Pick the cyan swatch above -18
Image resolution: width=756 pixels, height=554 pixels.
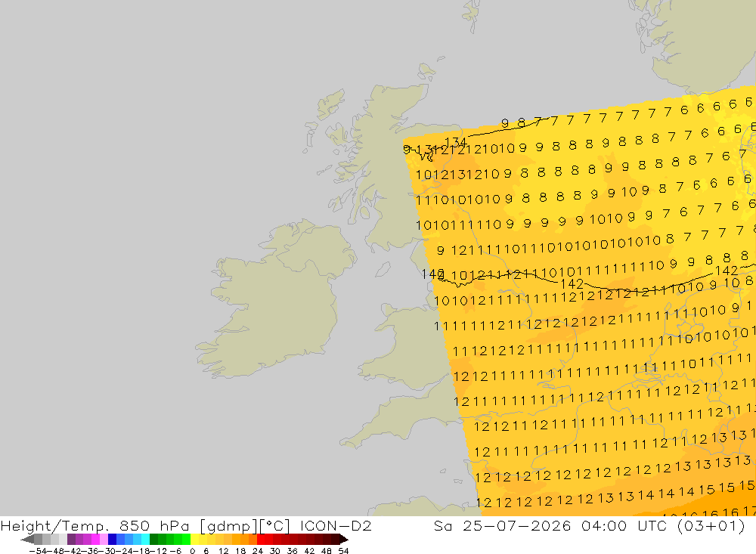coord(145,539)
